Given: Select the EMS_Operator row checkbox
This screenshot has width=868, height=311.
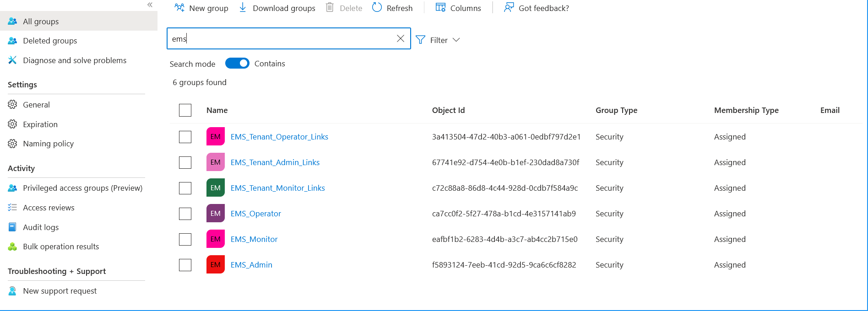Looking at the screenshot, I should [x=185, y=214].
